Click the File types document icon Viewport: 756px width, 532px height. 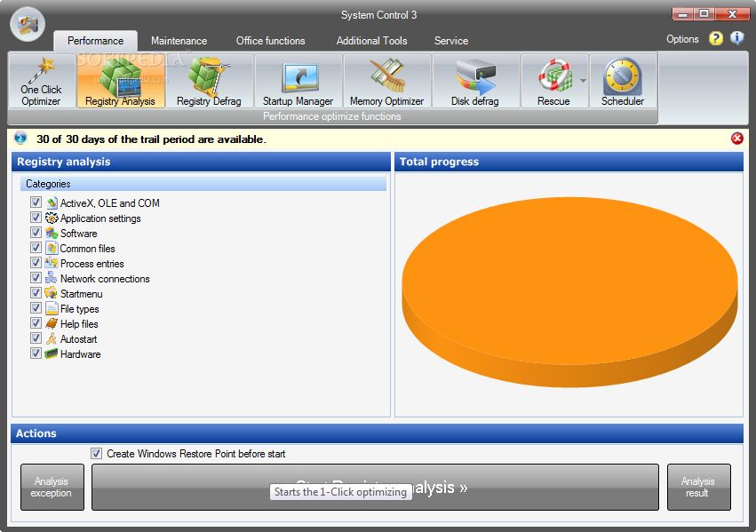(52, 308)
